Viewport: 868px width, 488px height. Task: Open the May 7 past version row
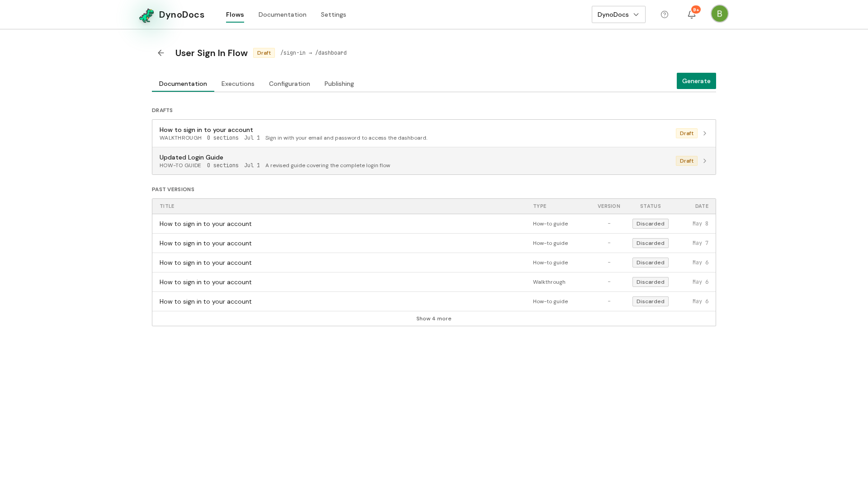point(434,243)
